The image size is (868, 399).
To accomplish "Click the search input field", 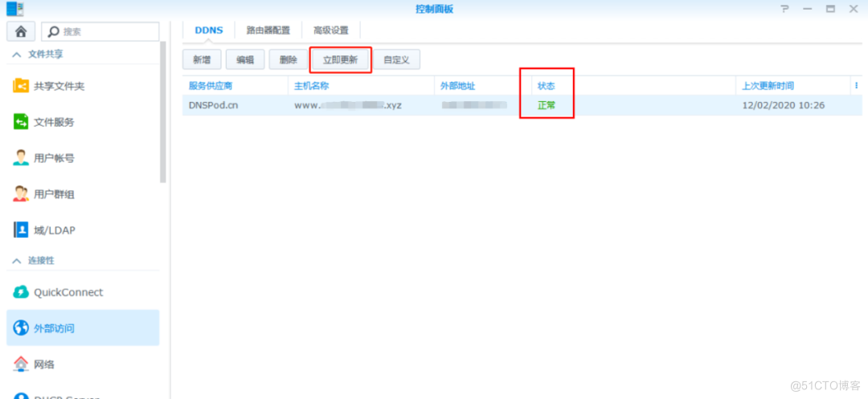I will pos(100,31).
